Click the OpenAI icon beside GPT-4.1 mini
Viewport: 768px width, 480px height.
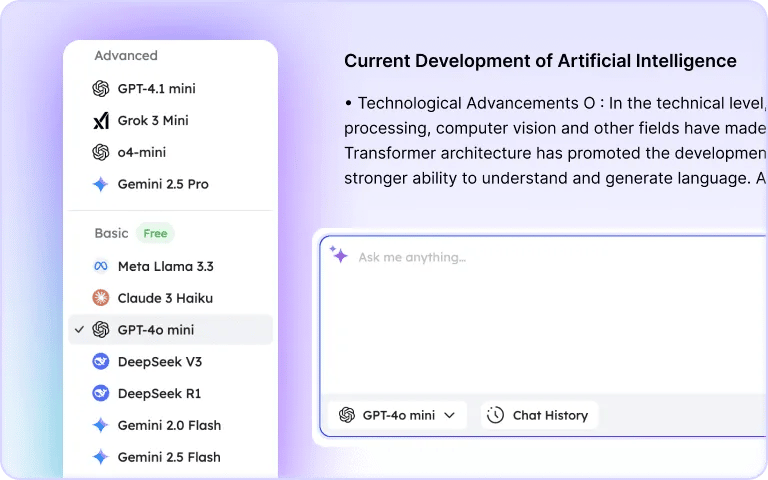click(x=100, y=89)
